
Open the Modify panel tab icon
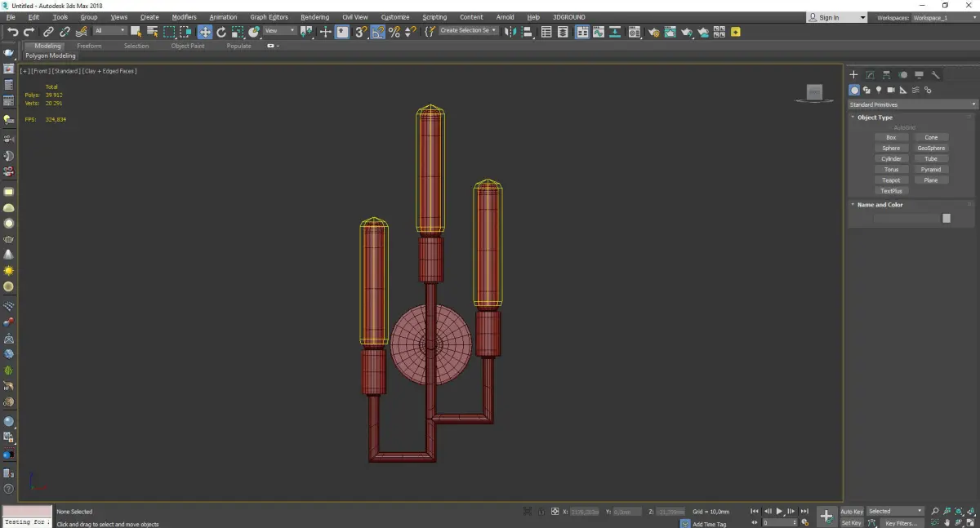click(870, 75)
